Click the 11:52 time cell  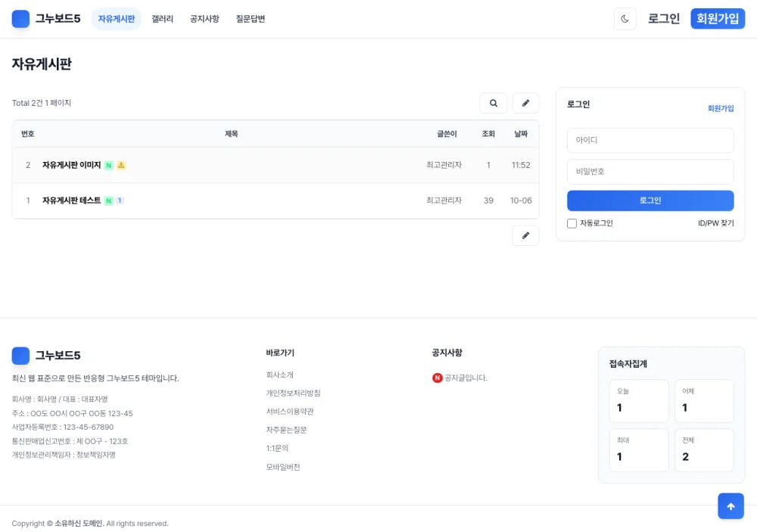click(521, 165)
